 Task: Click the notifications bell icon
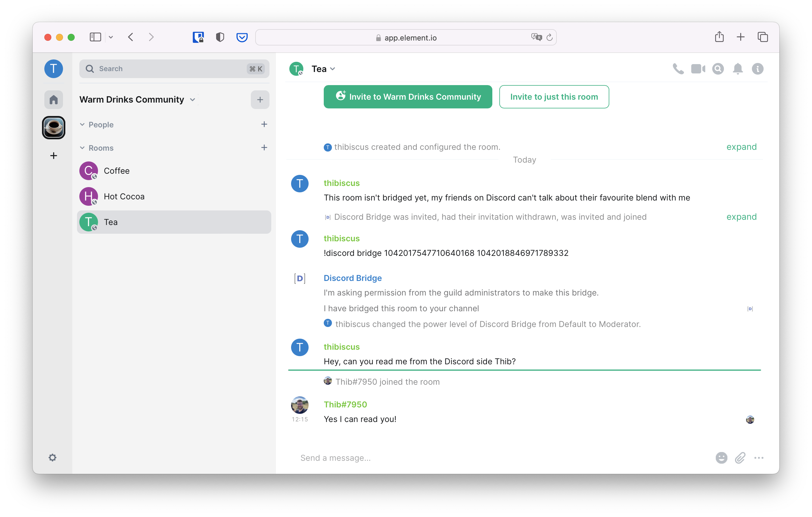coord(737,68)
